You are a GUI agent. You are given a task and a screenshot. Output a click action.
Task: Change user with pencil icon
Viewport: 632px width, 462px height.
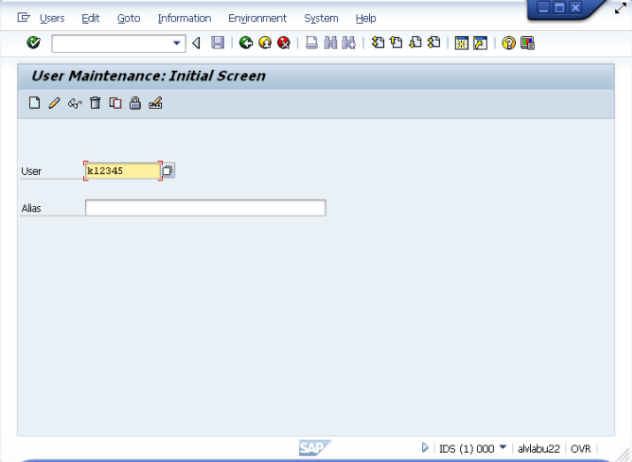coord(54,103)
